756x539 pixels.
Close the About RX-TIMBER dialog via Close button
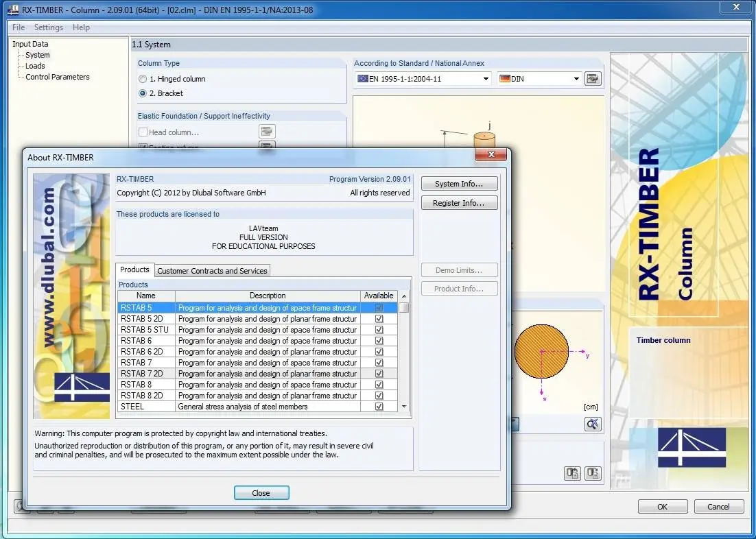pos(261,493)
